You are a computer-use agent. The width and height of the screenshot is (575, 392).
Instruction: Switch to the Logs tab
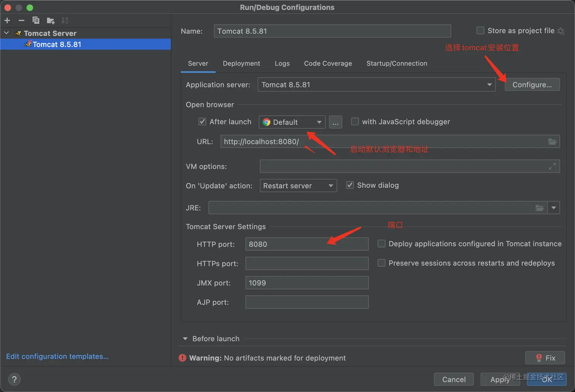click(282, 63)
